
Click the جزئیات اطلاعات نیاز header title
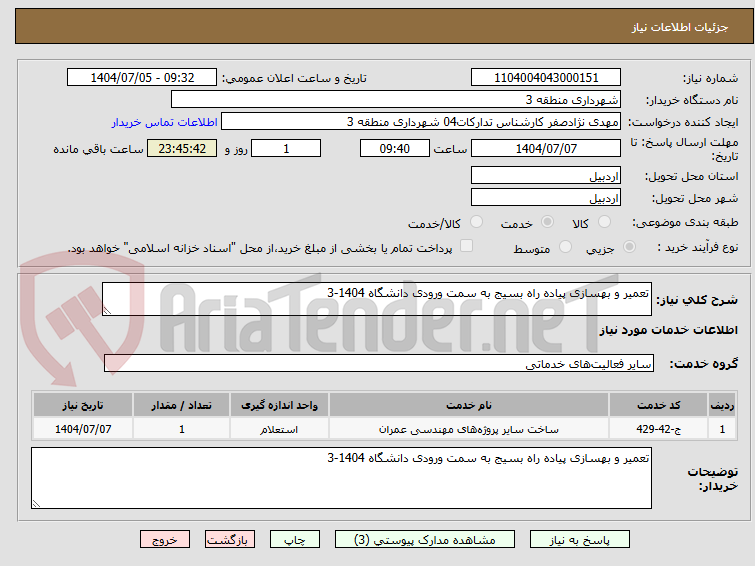coord(680,27)
